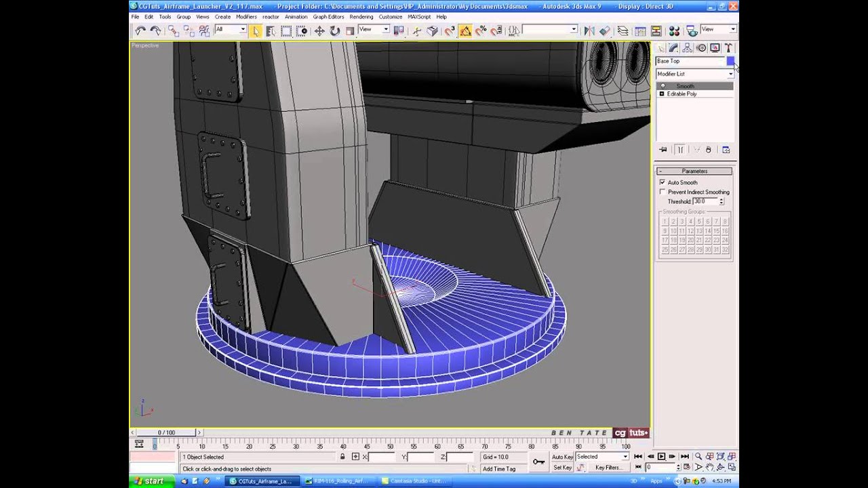This screenshot has width=868, height=488.
Task: Open the Hierarchy command panel tab
Action: click(687, 48)
